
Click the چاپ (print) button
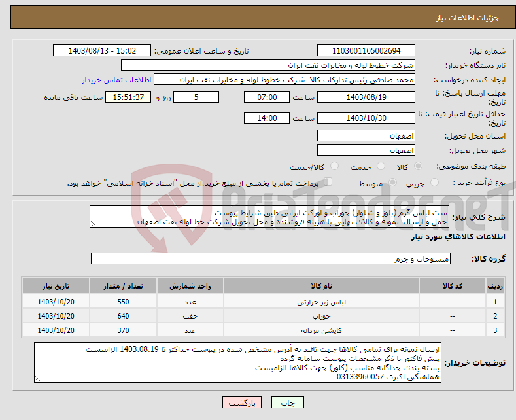point(287,402)
